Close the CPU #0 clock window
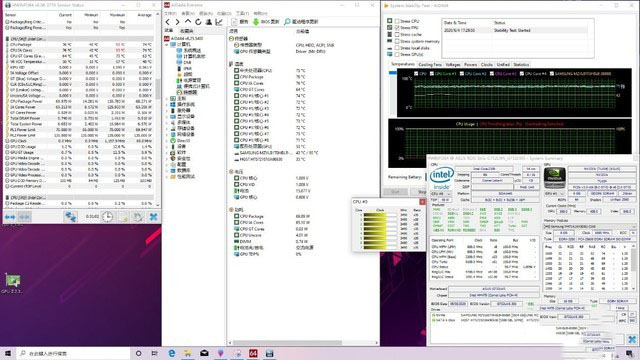 422,202
